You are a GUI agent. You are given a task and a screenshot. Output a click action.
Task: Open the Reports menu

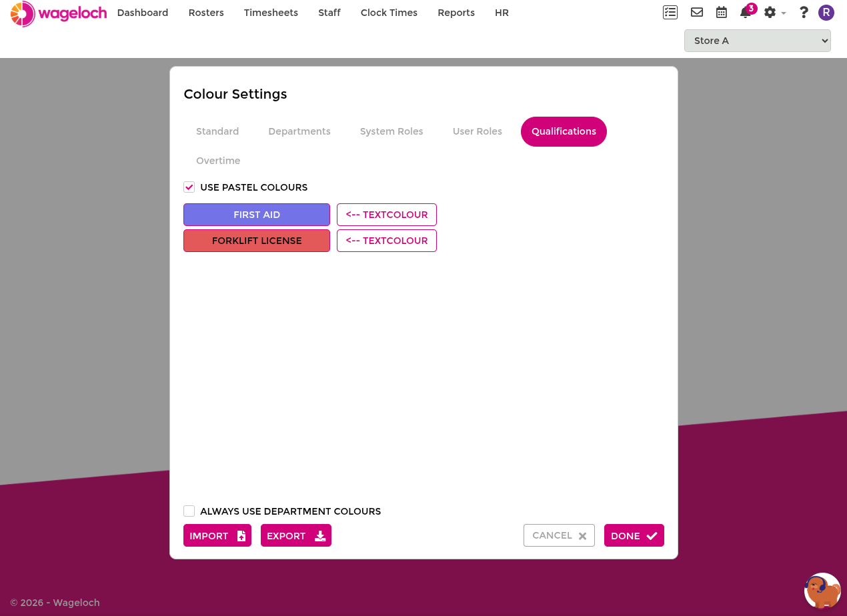pos(456,13)
